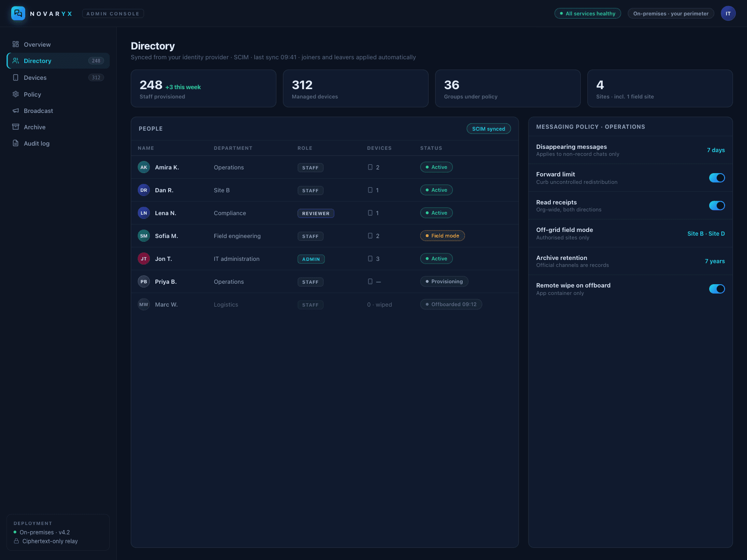The image size is (747, 560).
Task: Click Jon T.'s ADMIN role tag
Action: point(311,259)
